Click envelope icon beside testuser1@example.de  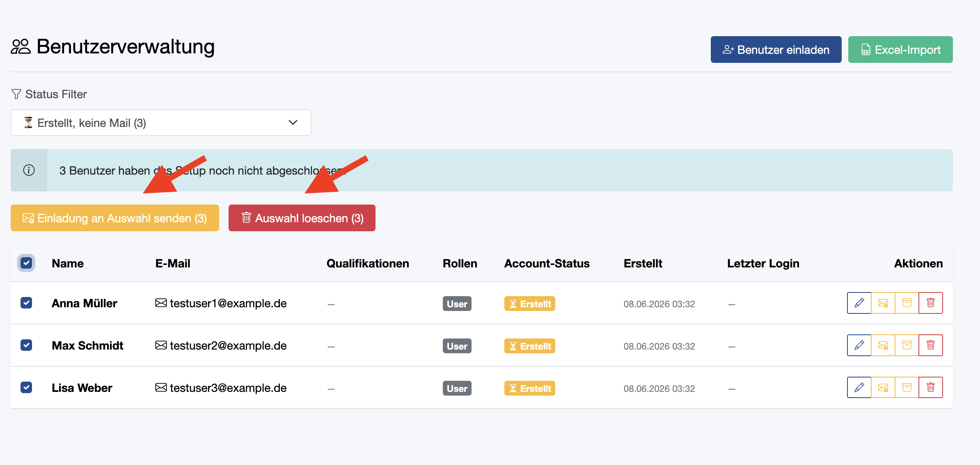click(161, 303)
